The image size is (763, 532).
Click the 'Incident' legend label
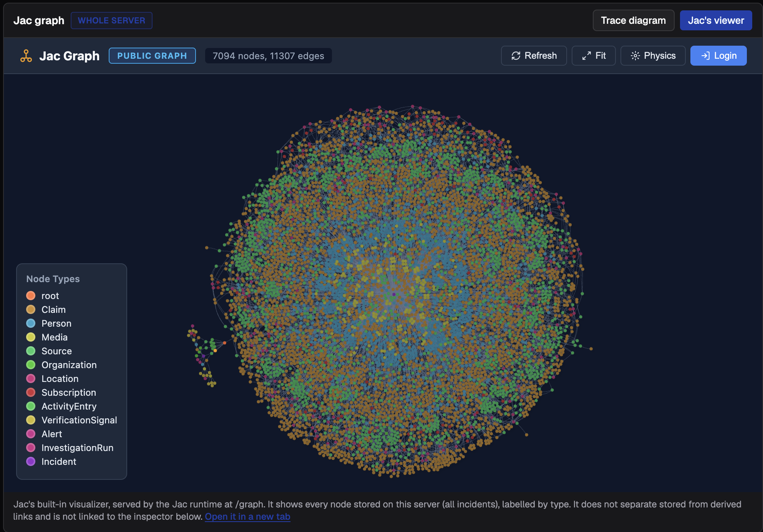point(59,461)
